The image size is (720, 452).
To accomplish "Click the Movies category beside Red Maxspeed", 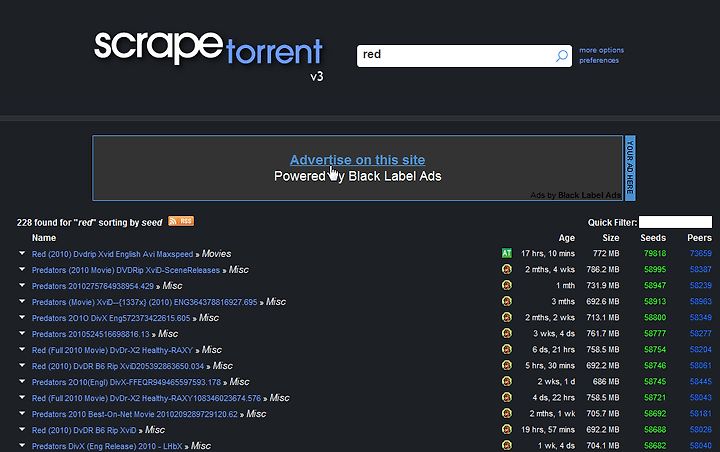I will point(216,254).
